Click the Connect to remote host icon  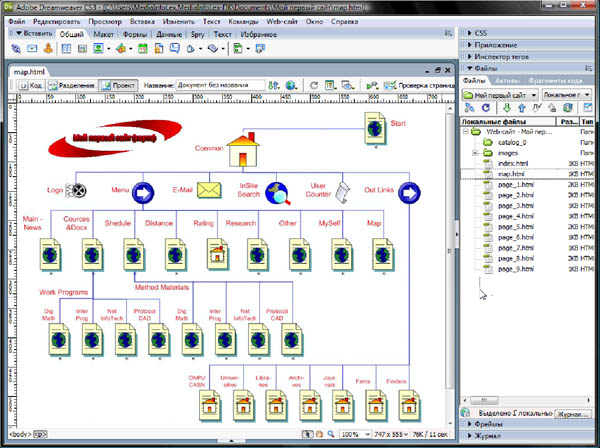click(470, 108)
